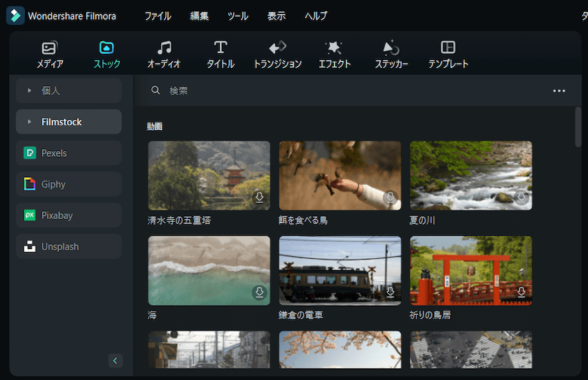588x380 pixels.
Task: Open the ヘルプ menu
Action: 316,15
